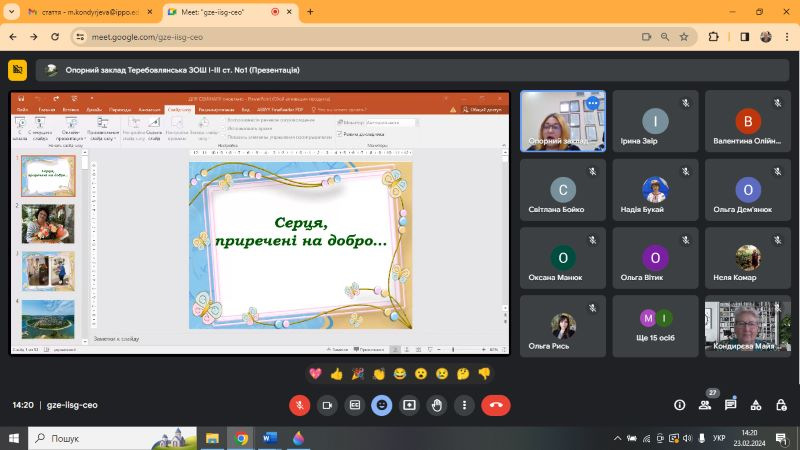Open the Ще 15 осіб tile
The height and width of the screenshot is (450, 800).
pos(655,326)
